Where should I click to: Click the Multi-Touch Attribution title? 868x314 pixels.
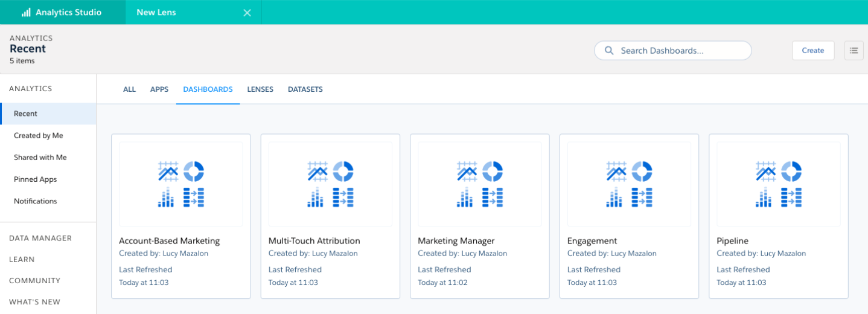(x=314, y=241)
